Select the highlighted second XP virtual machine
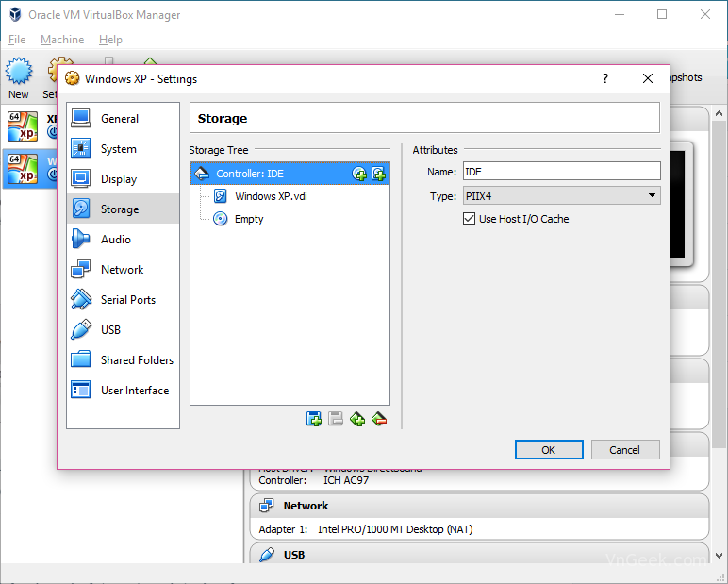The image size is (728, 584). point(30,169)
